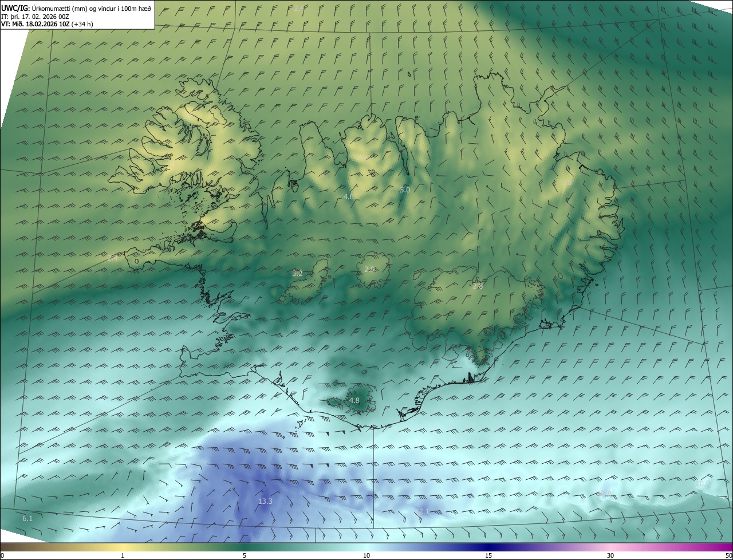The height and width of the screenshot is (560, 733).
Task: Click the 4.8 value on the glacier
Action: [354, 401]
